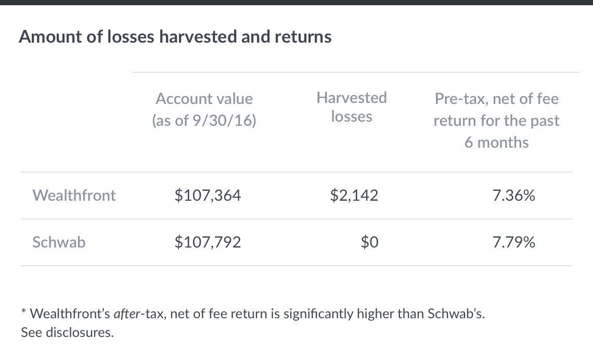Select the 'Harvested losses' column header

pos(352,107)
